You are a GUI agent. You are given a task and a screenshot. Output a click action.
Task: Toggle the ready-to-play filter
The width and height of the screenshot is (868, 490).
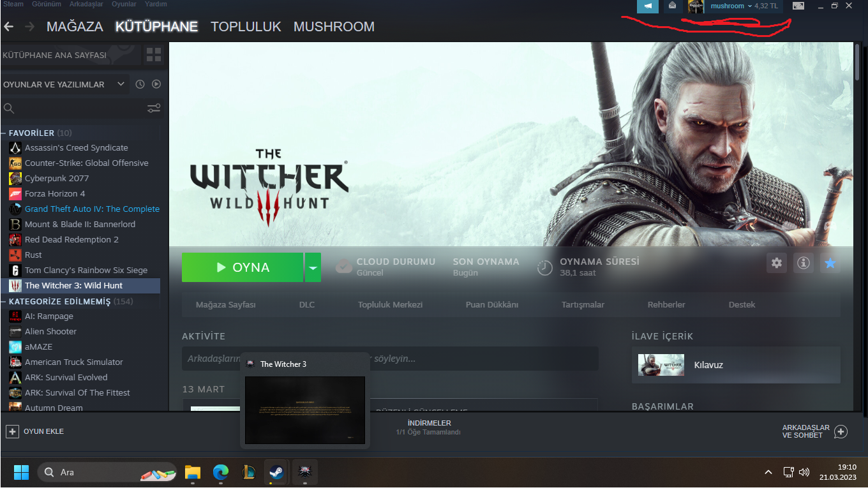[x=156, y=84]
